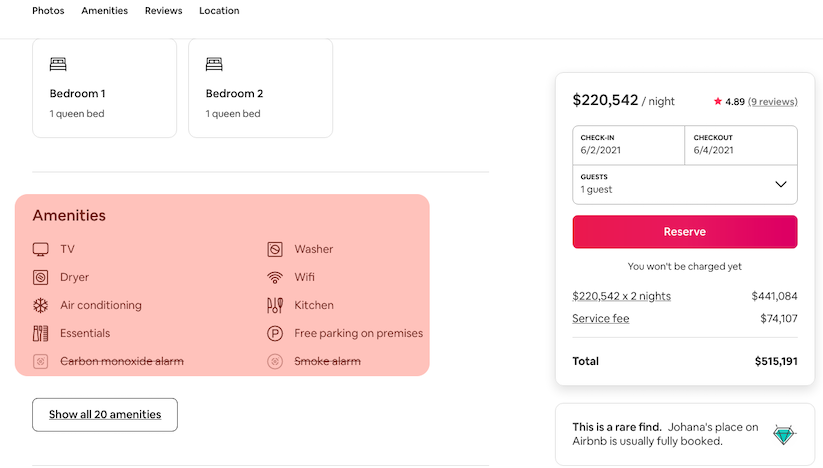Select the Bedroom 2 card title

(234, 93)
